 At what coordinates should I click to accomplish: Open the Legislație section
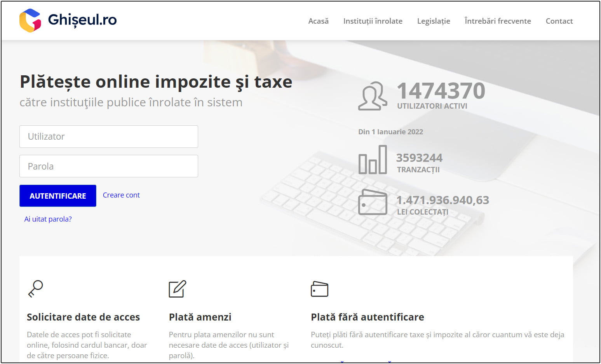[x=433, y=21]
